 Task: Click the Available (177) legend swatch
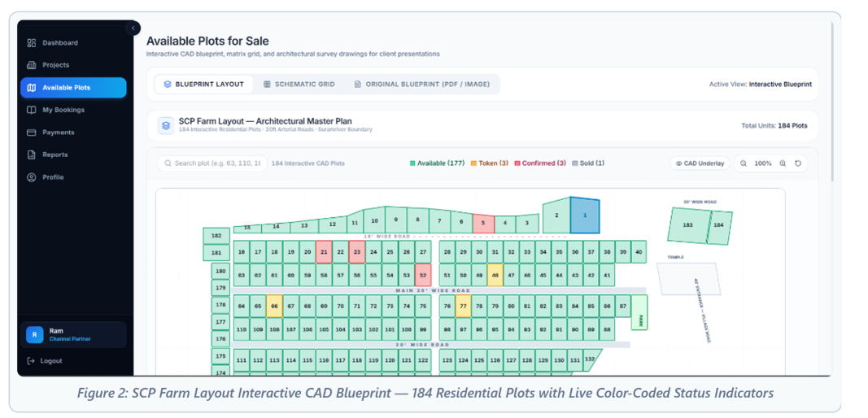click(x=412, y=163)
